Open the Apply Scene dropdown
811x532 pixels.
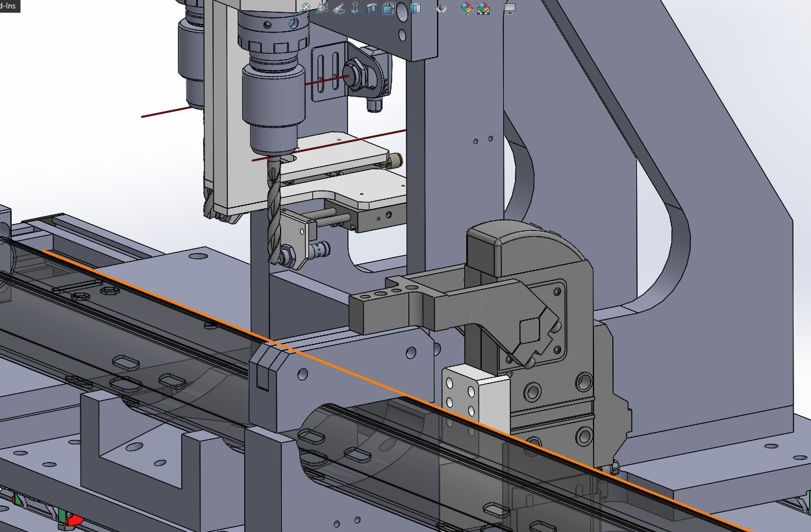tap(484, 8)
